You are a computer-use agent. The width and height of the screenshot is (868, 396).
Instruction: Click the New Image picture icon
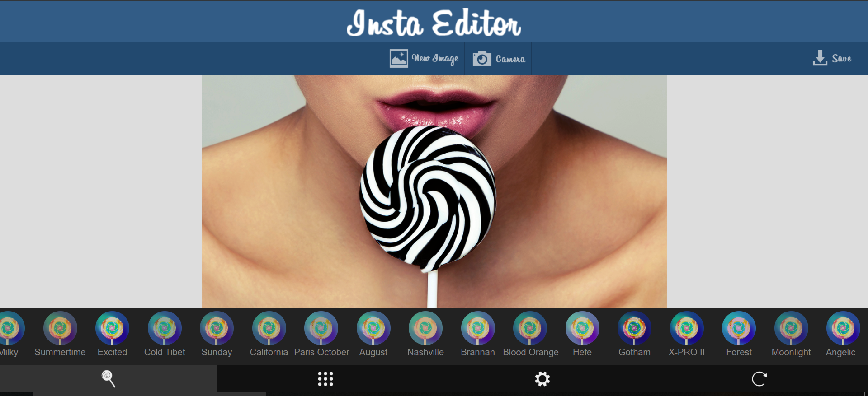399,59
